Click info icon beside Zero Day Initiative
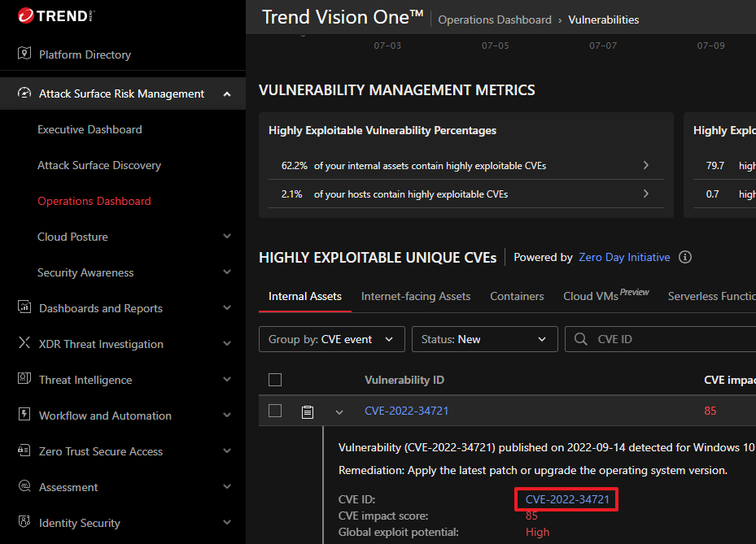Viewport: 756px width, 544px height. (685, 257)
